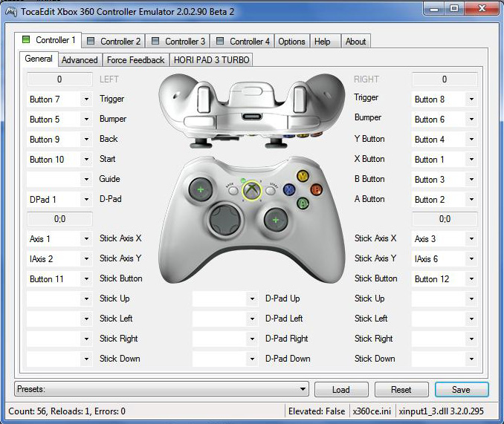Click the yellow Y button on controller image
The image size is (504, 424).
tap(303, 175)
